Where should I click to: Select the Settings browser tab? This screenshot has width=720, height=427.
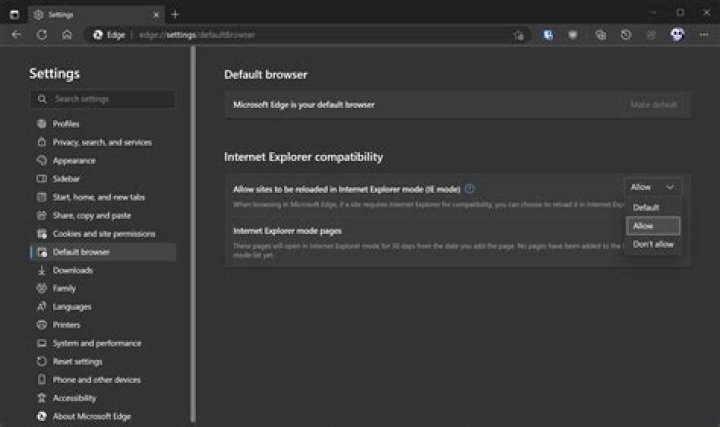tap(96, 15)
